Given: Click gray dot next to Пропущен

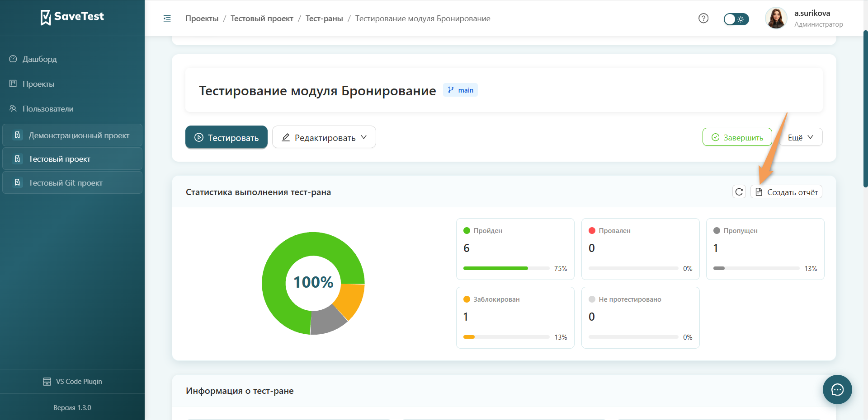Looking at the screenshot, I should (x=717, y=231).
